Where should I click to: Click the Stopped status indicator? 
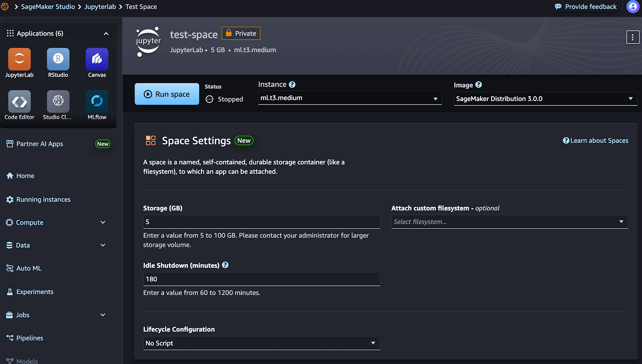224,99
